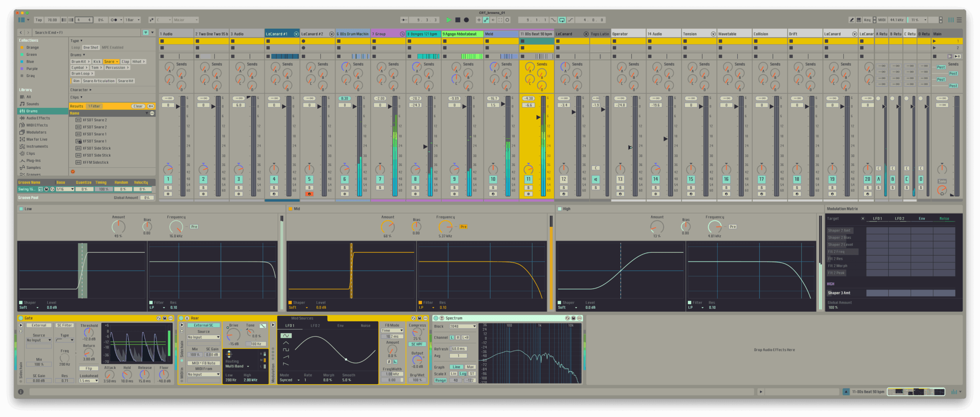Click the Info View icon in status bar
980x417 pixels.
pos(21,392)
